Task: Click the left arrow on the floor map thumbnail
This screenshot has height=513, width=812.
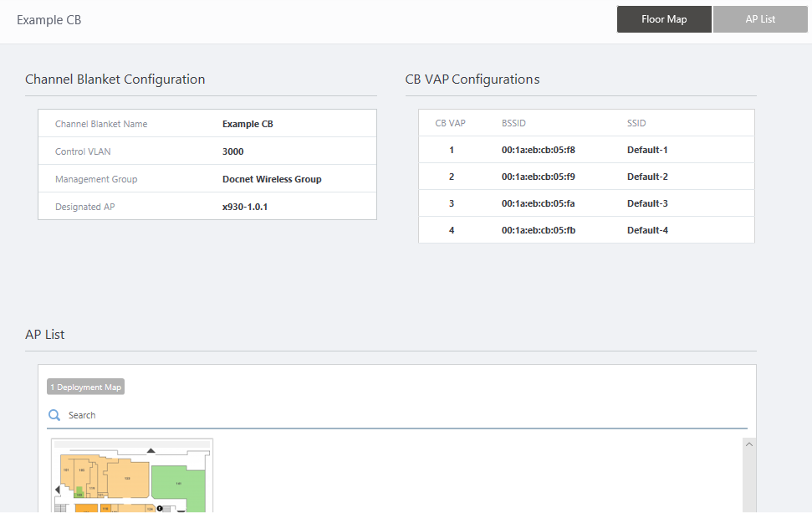Action: (58, 490)
